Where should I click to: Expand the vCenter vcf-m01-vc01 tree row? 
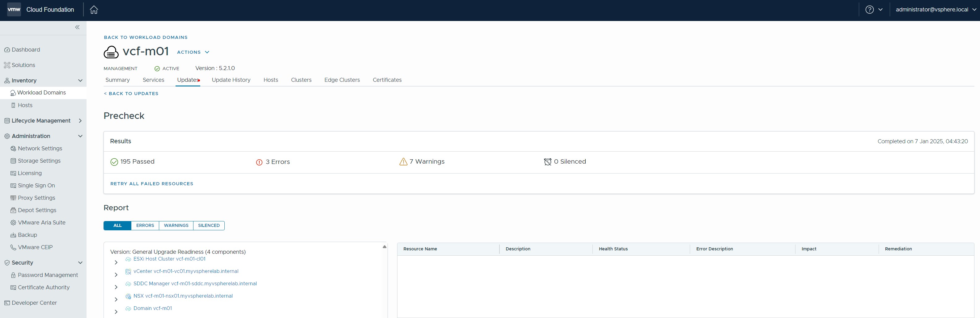click(x=116, y=275)
